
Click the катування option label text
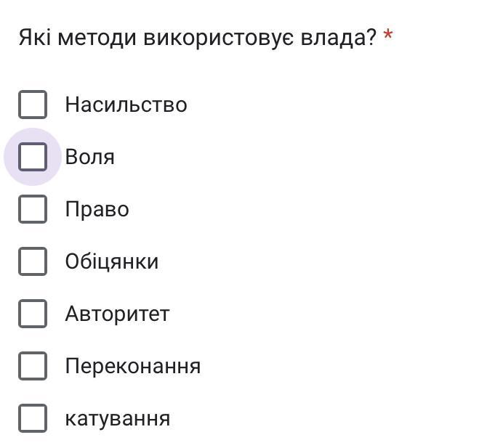coord(118,419)
